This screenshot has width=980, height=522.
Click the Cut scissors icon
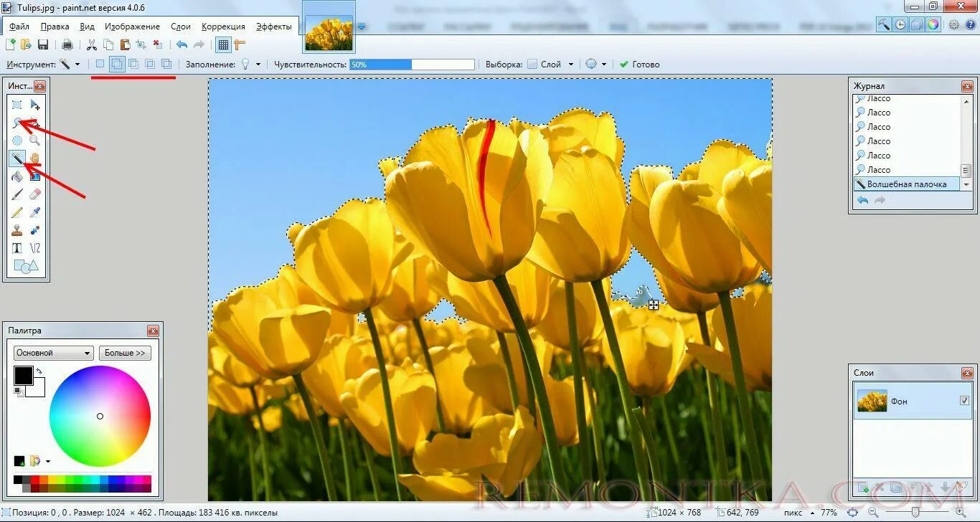click(92, 44)
